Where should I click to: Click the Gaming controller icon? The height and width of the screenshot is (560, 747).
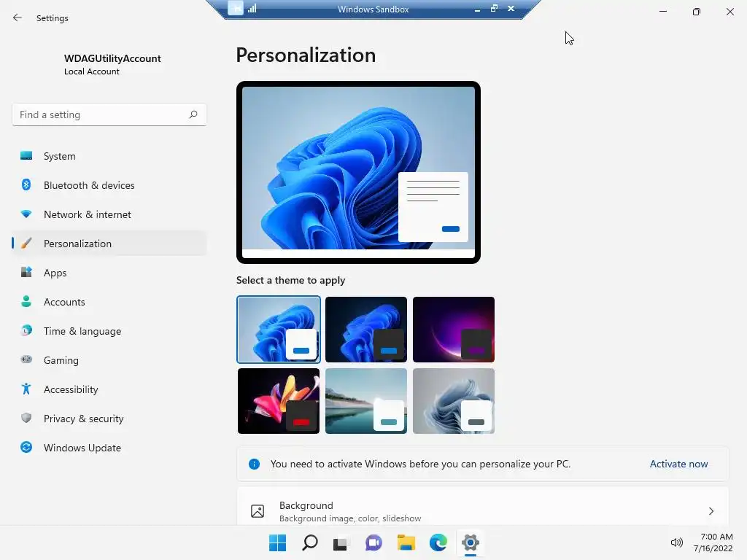coord(26,359)
